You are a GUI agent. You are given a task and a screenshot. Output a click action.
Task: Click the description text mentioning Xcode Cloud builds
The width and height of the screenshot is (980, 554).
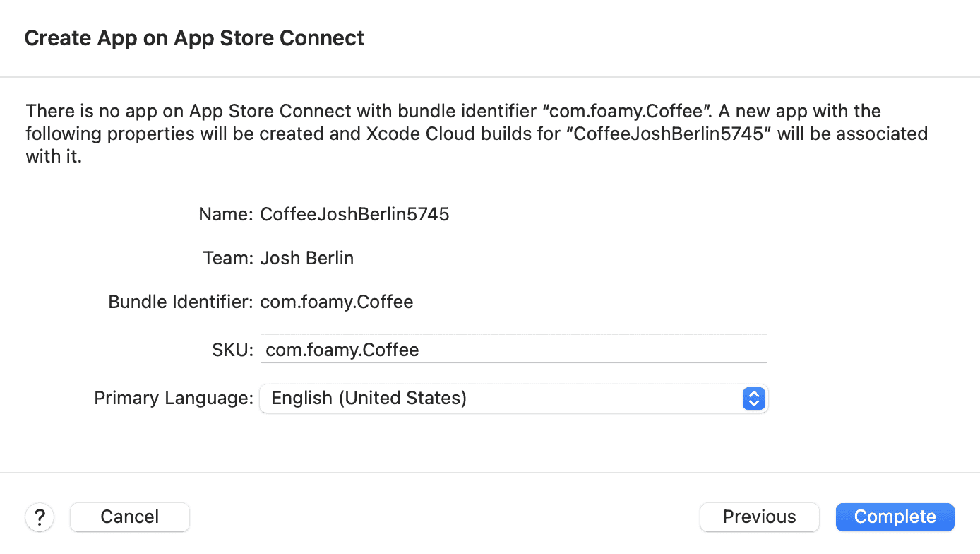[477, 134]
